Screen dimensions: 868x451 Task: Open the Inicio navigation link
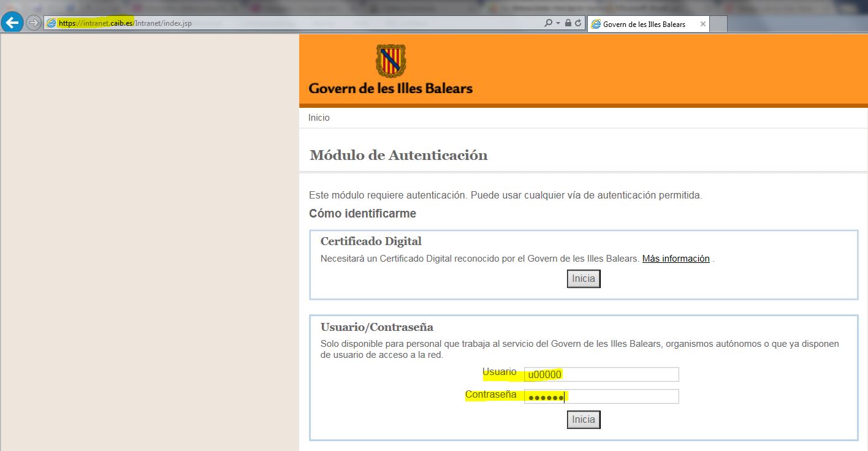pyautogui.click(x=319, y=118)
